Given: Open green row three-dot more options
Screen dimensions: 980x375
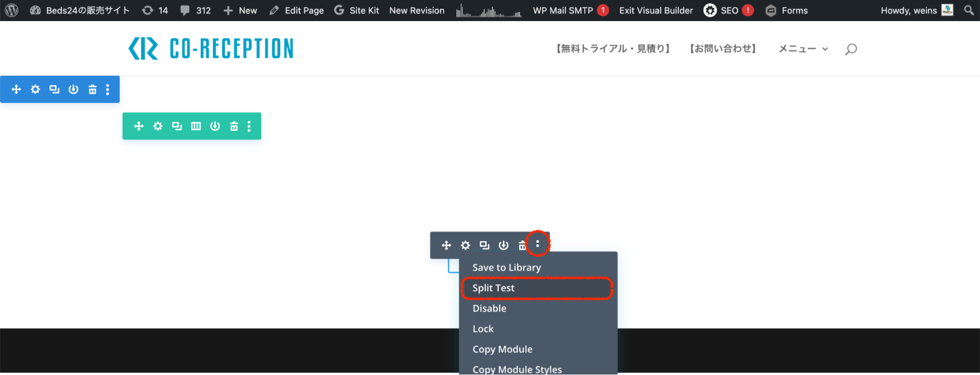Looking at the screenshot, I should (x=249, y=126).
